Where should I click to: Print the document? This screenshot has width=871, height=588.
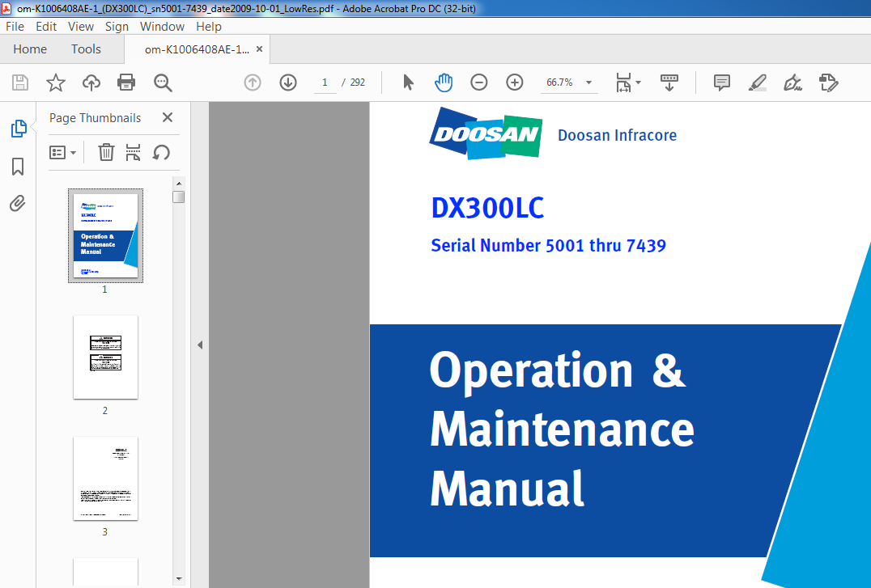[x=126, y=82]
